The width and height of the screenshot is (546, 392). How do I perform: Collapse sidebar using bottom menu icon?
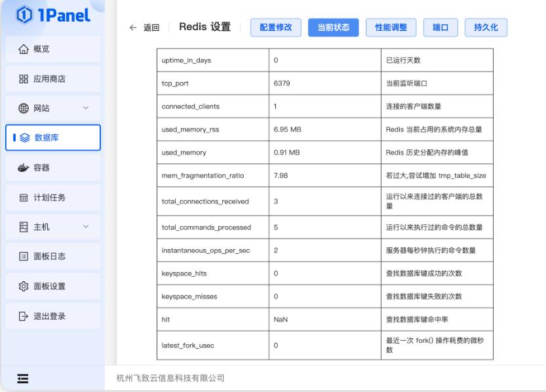click(x=23, y=378)
